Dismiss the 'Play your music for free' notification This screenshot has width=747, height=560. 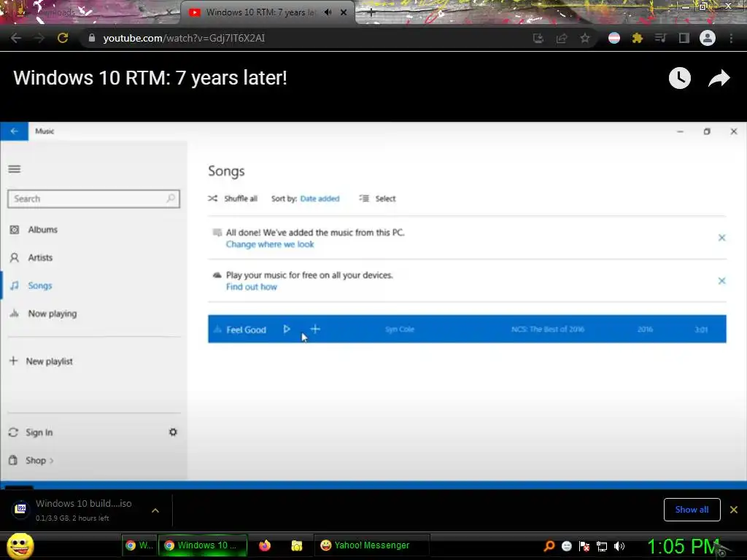721,281
